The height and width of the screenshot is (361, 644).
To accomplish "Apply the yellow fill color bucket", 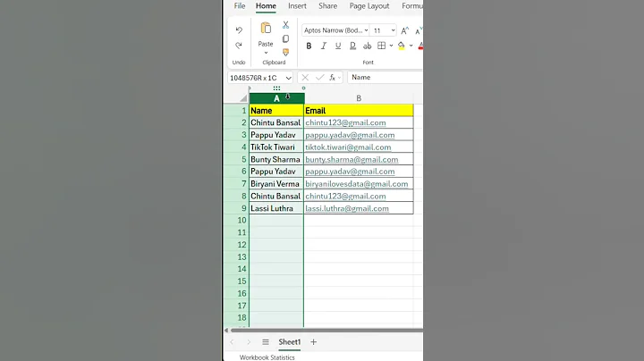I will [402, 46].
